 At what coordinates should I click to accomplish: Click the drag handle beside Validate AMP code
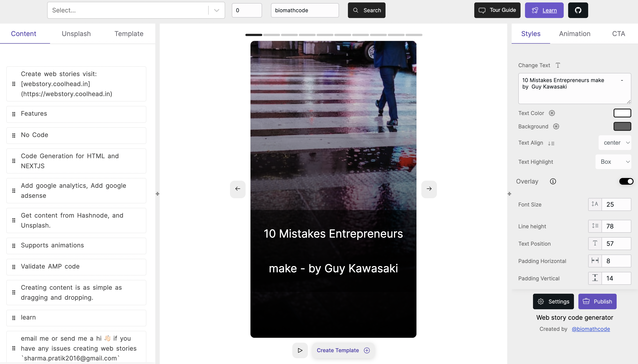(x=14, y=267)
